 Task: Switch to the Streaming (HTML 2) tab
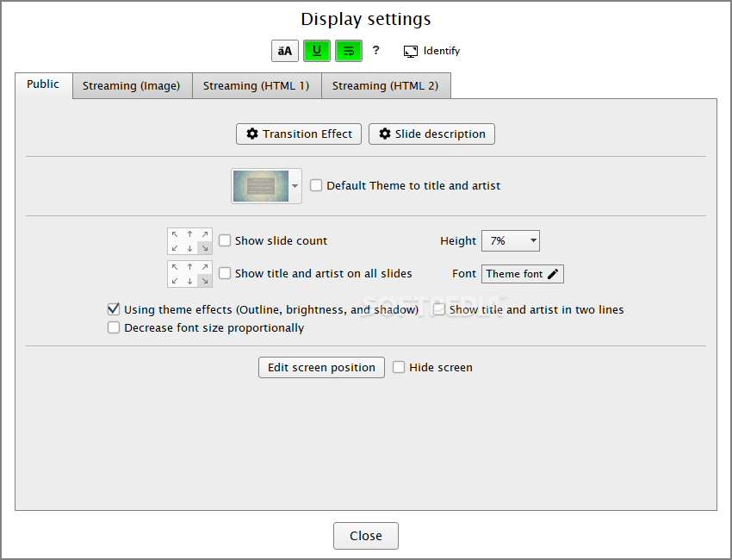385,86
